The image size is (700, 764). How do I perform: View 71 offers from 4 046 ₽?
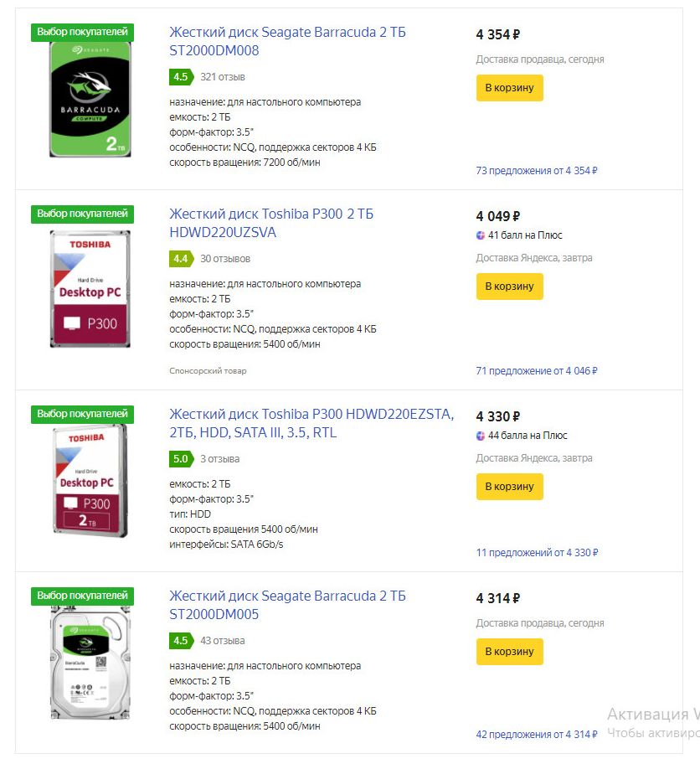coord(537,371)
